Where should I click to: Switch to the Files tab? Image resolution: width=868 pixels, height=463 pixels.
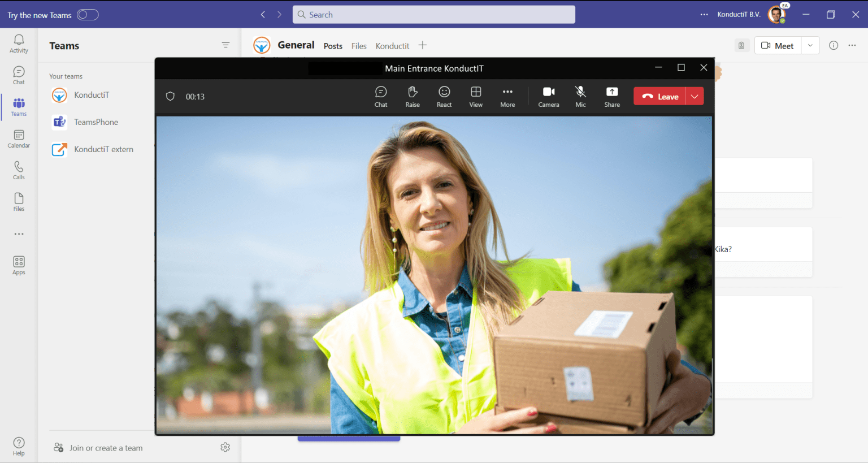(359, 46)
